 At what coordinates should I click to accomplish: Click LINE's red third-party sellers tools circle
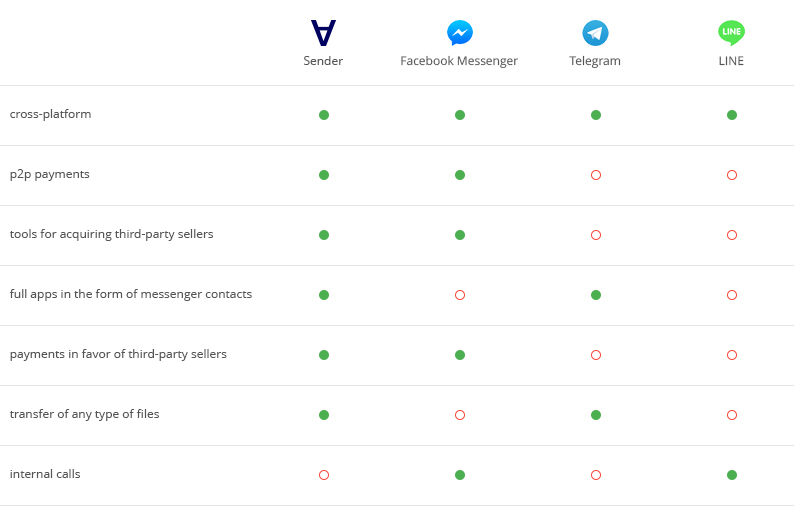[x=732, y=235]
